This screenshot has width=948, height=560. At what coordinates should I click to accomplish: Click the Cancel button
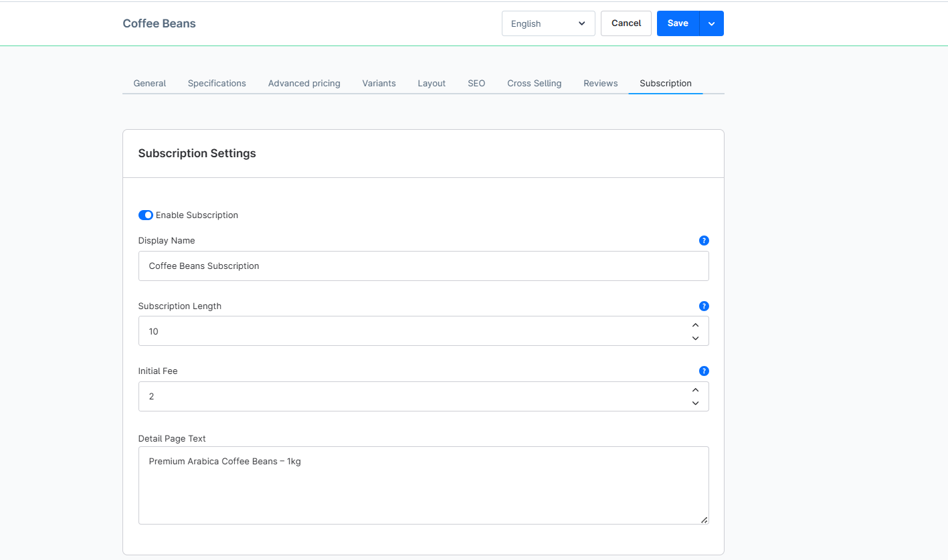626,23
